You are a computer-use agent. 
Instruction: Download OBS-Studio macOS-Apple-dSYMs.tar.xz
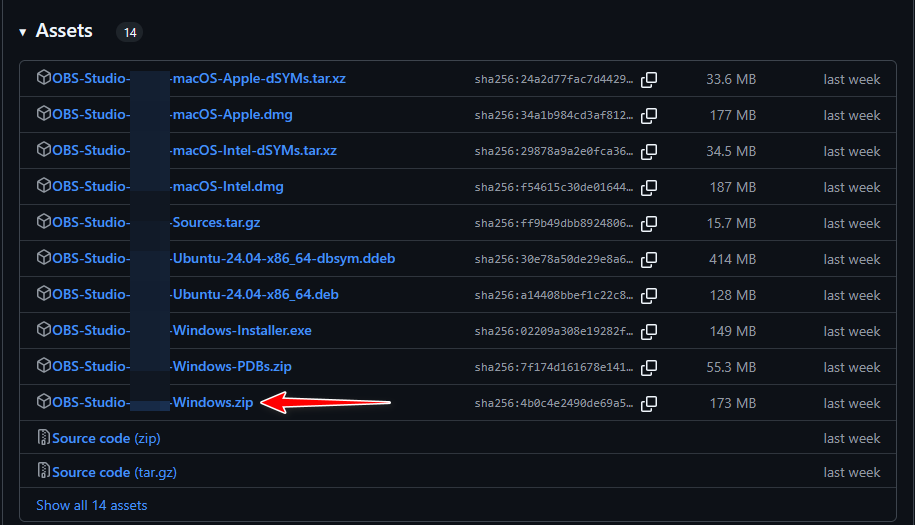pyautogui.click(x=199, y=79)
